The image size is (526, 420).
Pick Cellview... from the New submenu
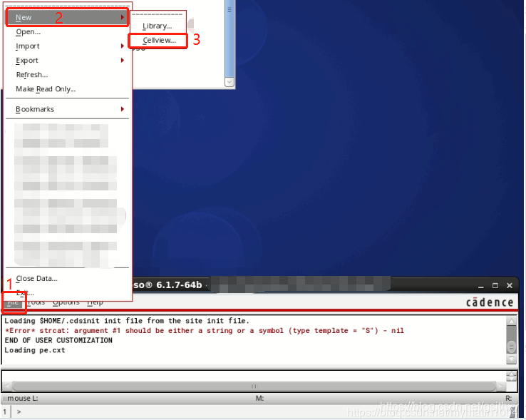(158, 40)
